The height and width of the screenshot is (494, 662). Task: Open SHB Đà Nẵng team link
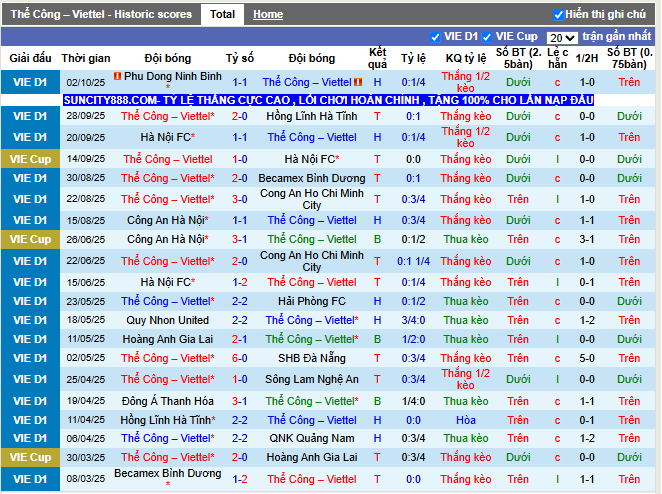click(312, 358)
